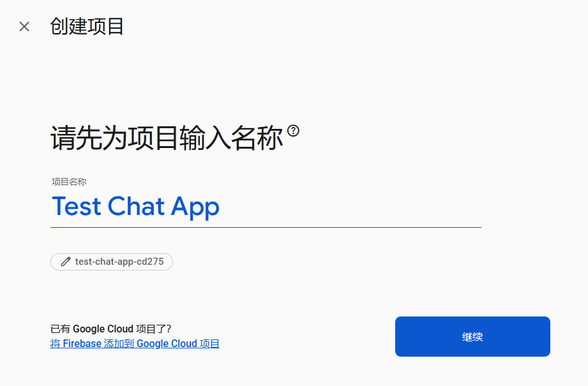This screenshot has width=588, height=386.
Task: Click the 请先为项目输入名称 heading
Action: (167, 138)
